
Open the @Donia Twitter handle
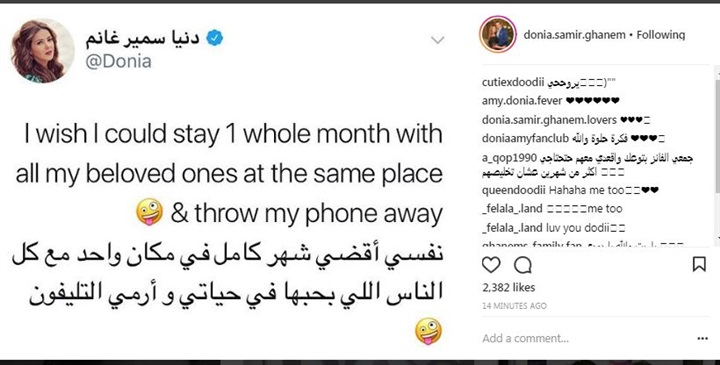[x=118, y=62]
